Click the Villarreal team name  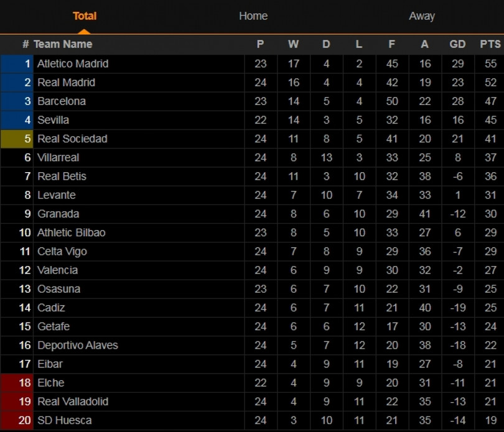coord(58,157)
